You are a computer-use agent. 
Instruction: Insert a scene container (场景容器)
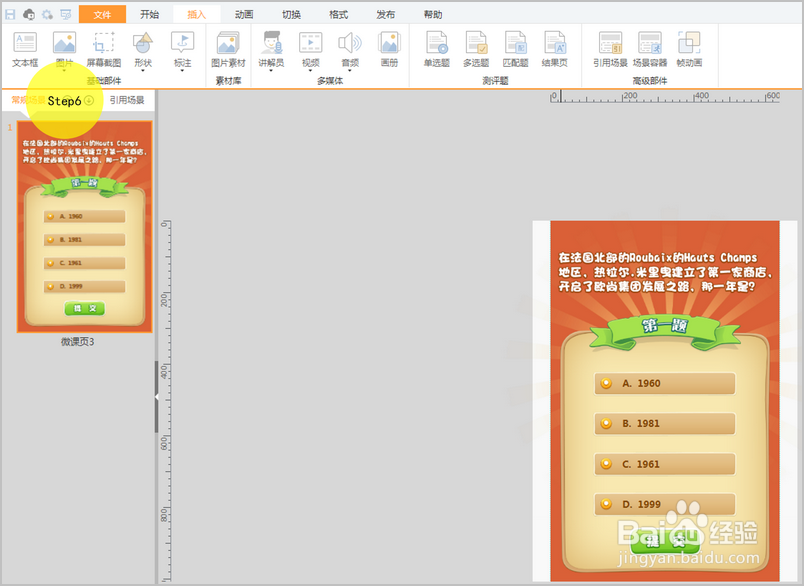(650, 49)
